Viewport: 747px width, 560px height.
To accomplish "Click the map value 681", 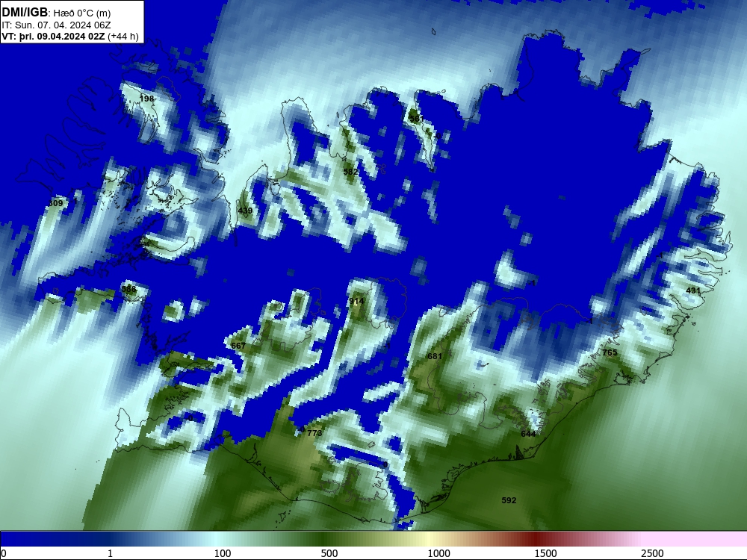I will point(435,356).
